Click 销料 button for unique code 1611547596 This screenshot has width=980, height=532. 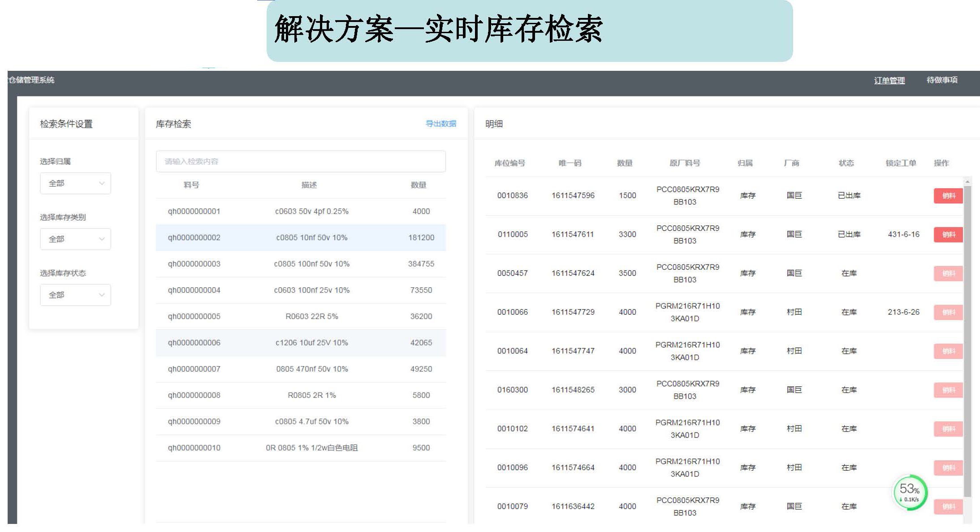click(948, 196)
